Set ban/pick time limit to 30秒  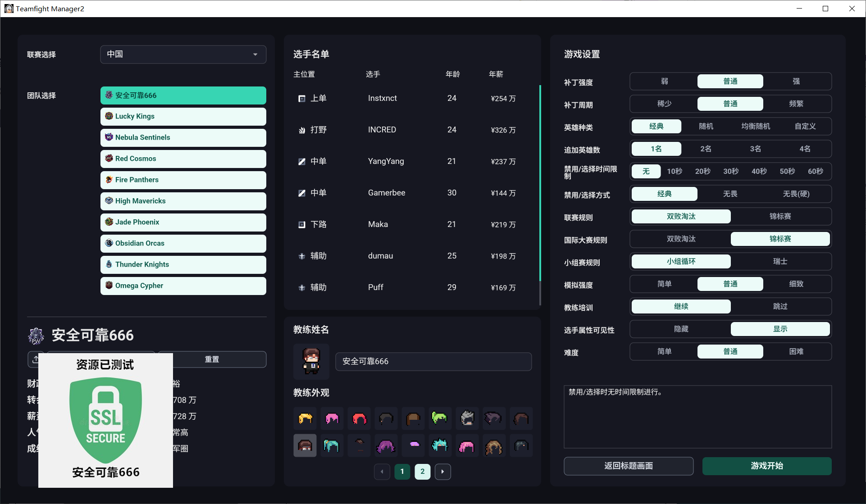tap(731, 172)
